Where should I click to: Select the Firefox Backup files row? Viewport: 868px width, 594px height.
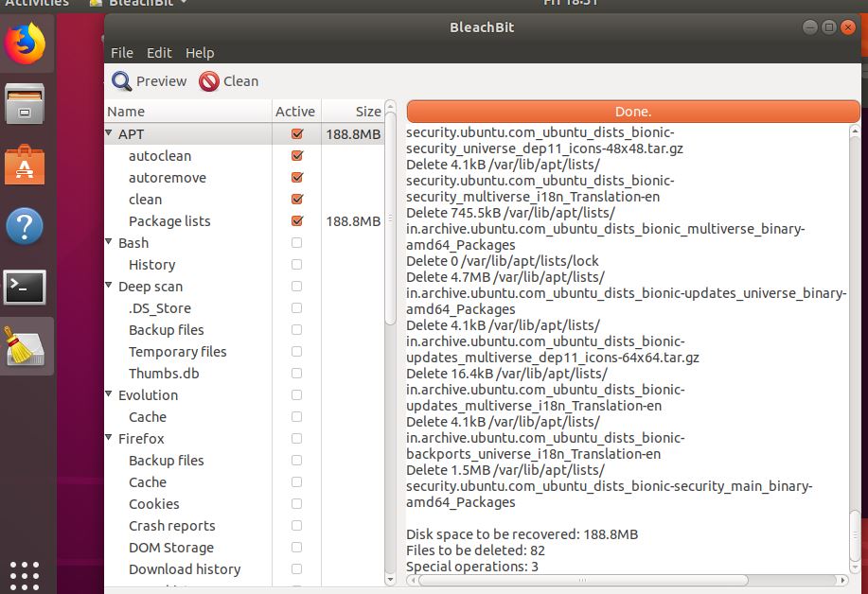click(243, 460)
